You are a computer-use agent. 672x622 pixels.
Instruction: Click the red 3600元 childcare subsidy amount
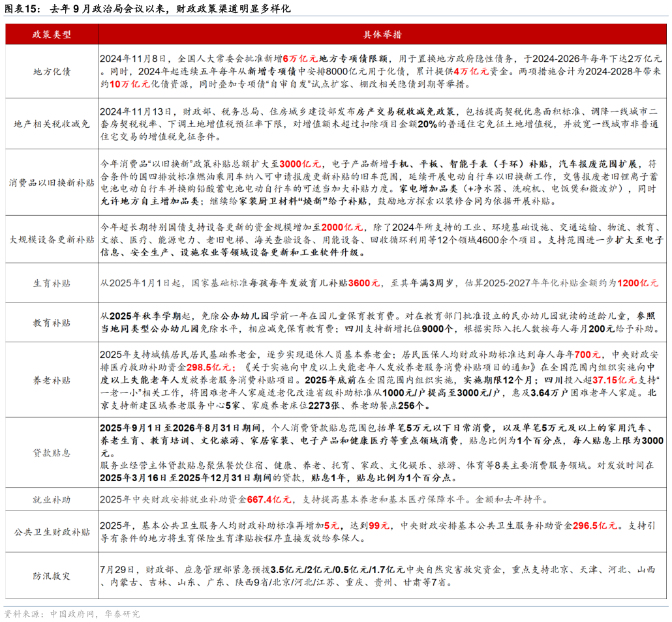point(363,283)
